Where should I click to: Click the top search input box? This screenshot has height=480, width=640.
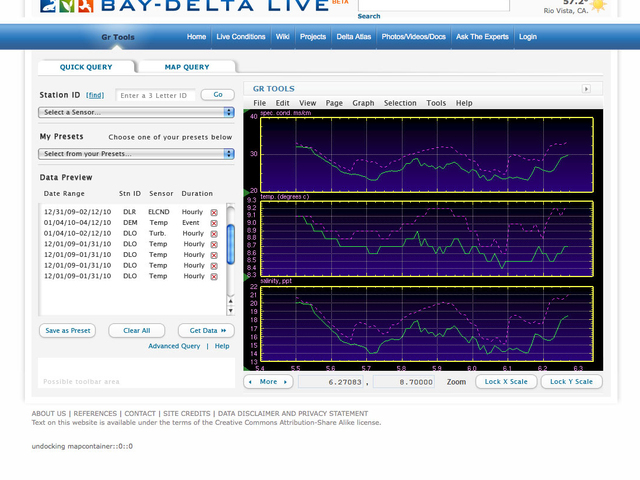(x=434, y=5)
